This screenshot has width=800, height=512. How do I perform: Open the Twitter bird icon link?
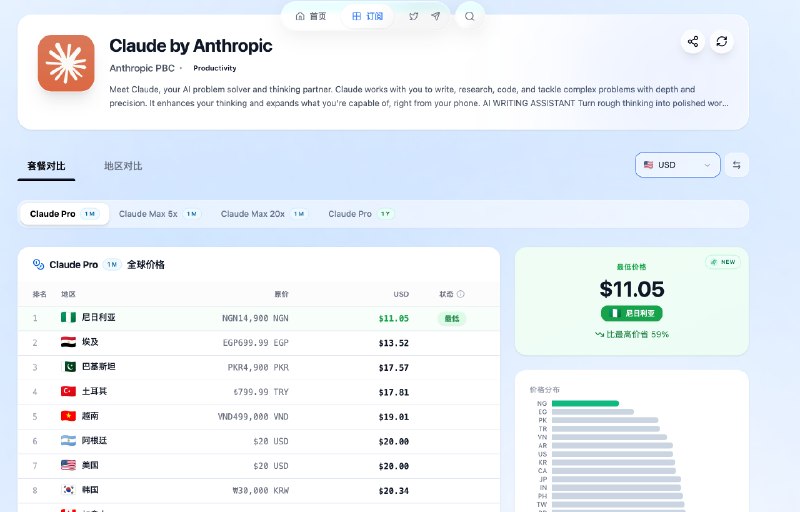(414, 16)
